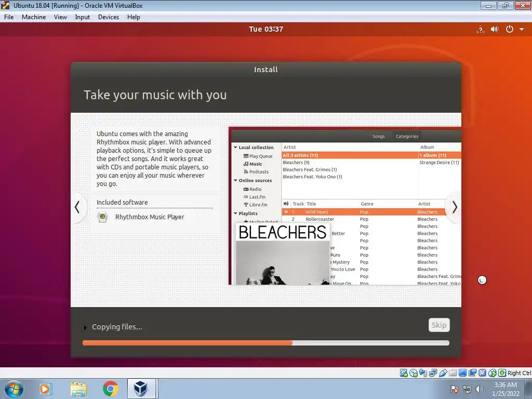Launch Windows Media Player from taskbar

pyautogui.click(x=45, y=389)
